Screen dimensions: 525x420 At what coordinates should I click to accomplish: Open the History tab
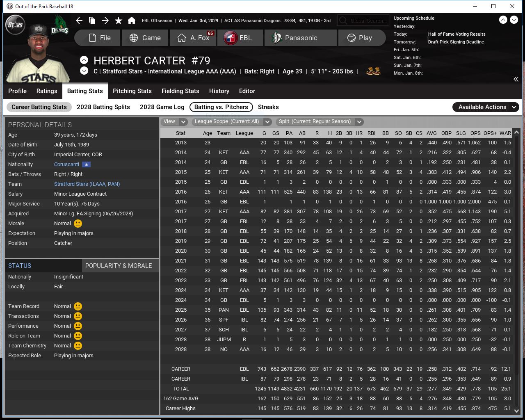point(219,91)
